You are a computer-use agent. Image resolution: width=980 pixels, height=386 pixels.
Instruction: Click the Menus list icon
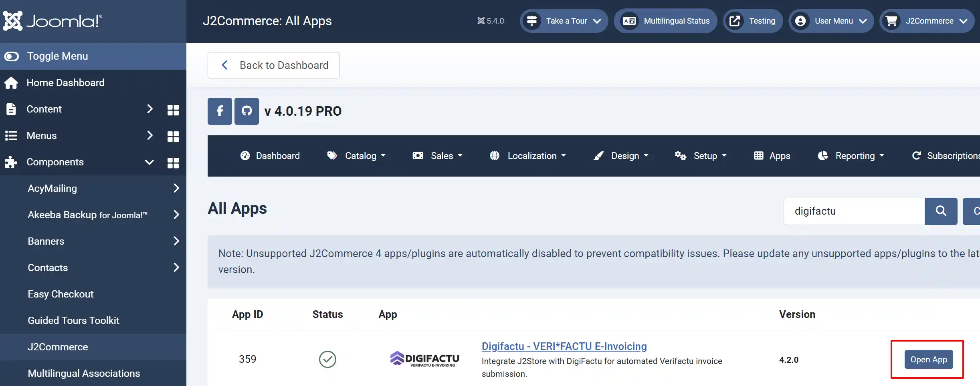click(x=11, y=136)
